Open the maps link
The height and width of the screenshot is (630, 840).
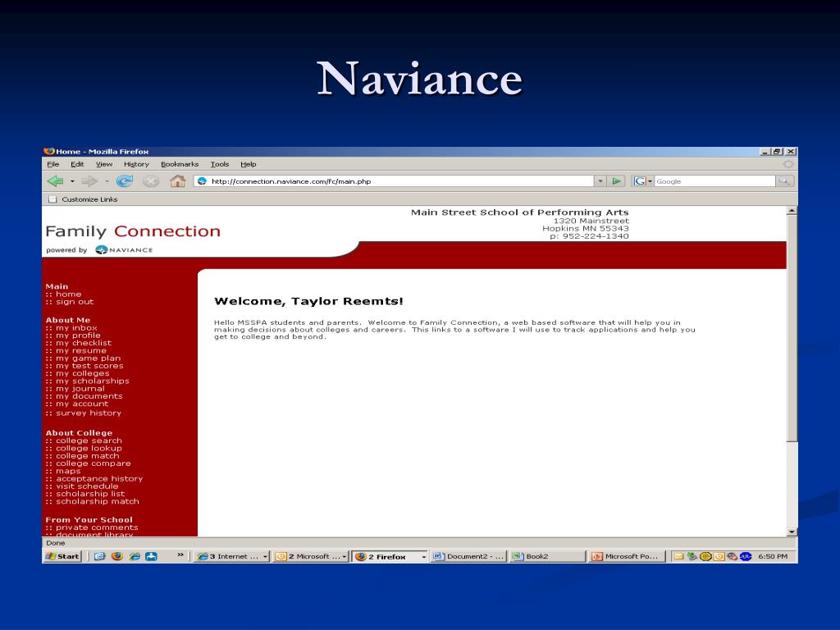click(x=68, y=471)
